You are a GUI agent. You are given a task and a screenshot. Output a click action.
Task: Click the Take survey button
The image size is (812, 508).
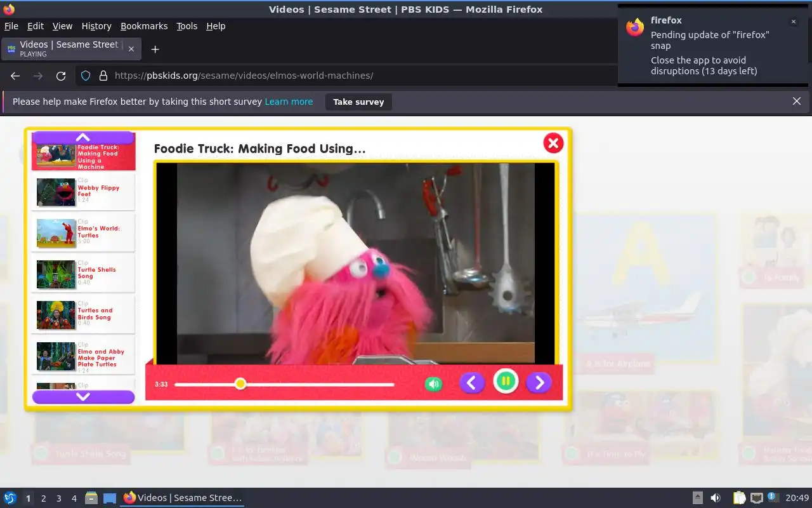tap(358, 102)
